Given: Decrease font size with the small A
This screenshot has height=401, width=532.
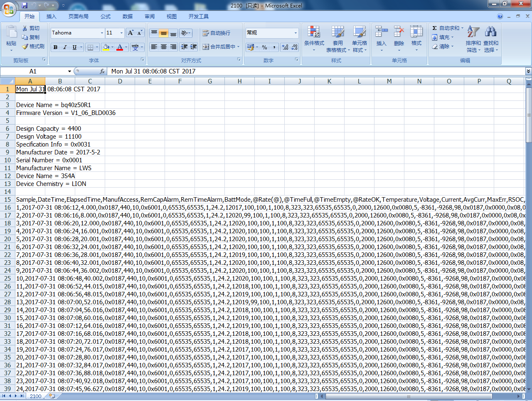Looking at the screenshot, I should [x=140, y=33].
